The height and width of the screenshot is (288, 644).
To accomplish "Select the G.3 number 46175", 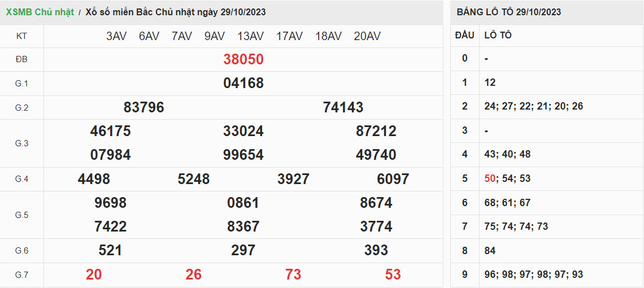I will tap(110, 131).
